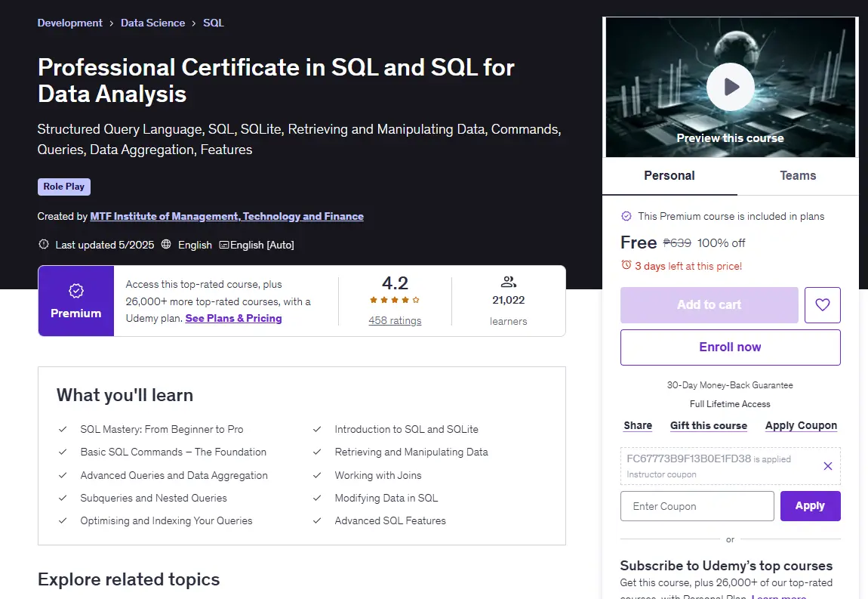Click checkmark beside Modifying Data in SQL
The image size is (868, 599).
[317, 498]
